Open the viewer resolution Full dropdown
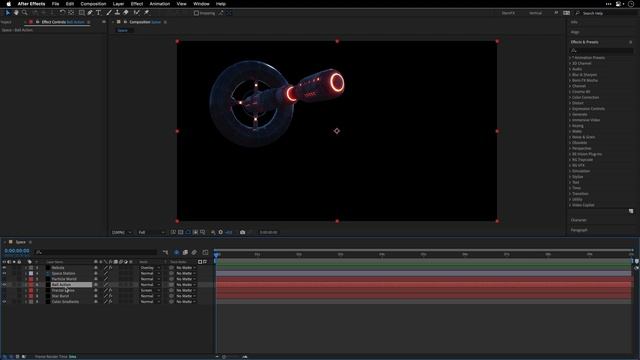 pyautogui.click(x=151, y=232)
